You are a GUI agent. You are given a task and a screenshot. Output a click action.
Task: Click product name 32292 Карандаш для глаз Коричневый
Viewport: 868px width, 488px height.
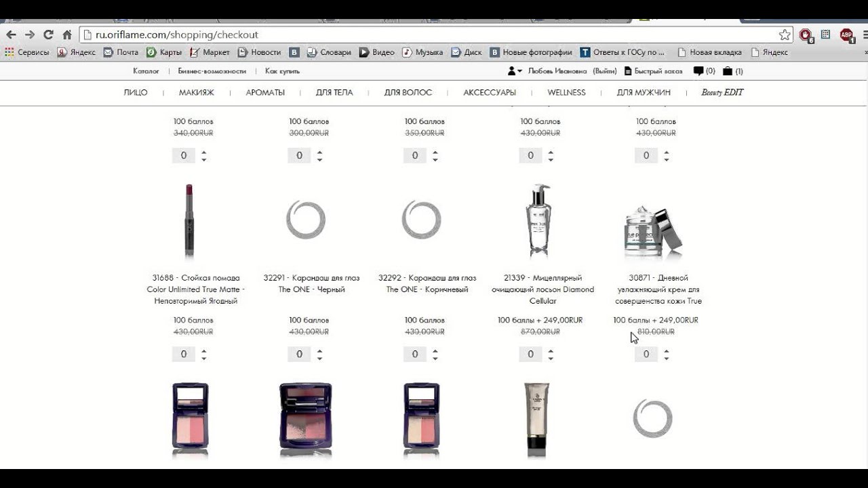[427, 284]
